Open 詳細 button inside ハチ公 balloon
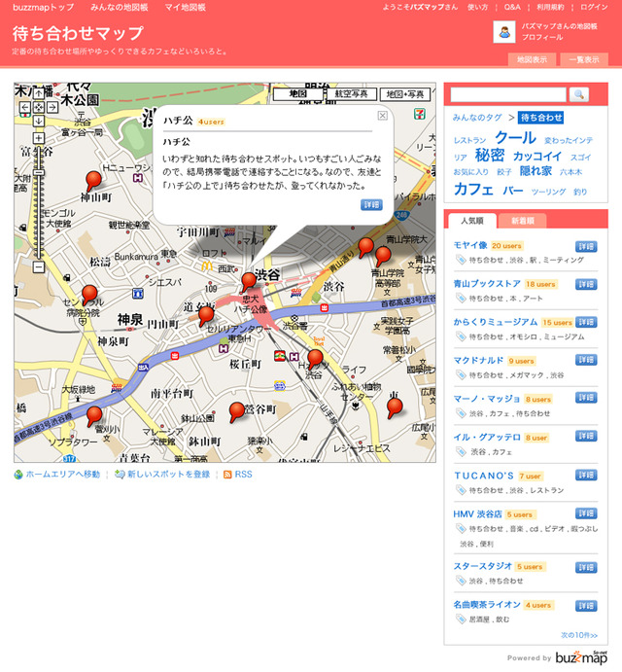Screen dimensions: 622x672 371,205
